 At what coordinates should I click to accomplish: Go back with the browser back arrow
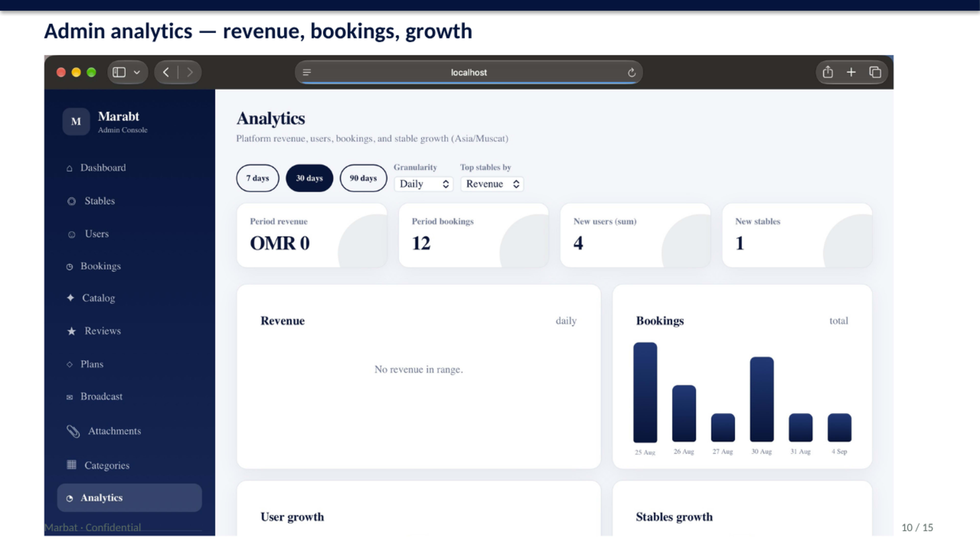pyautogui.click(x=166, y=72)
